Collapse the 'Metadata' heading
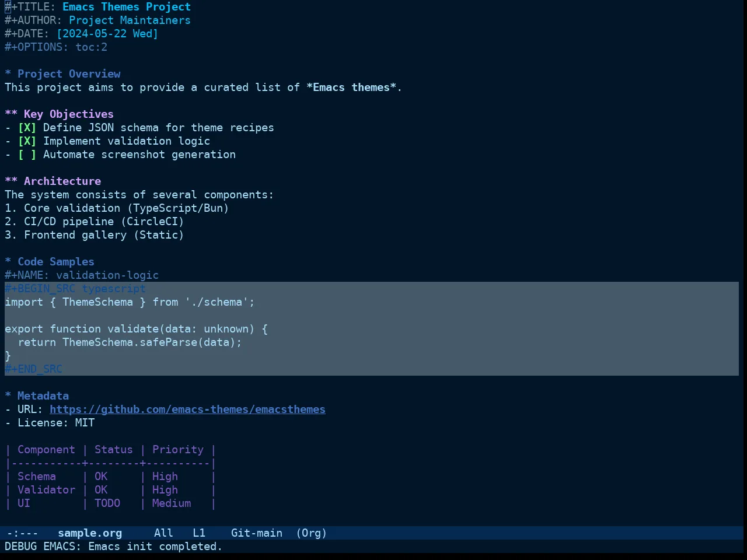This screenshot has width=747, height=560. click(37, 396)
